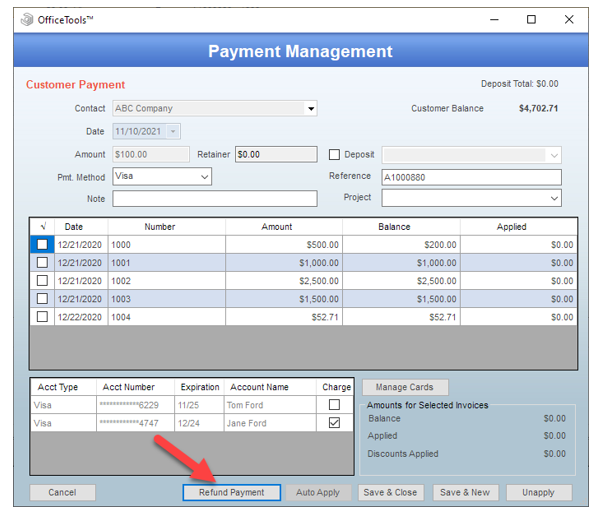Click the 12/22/2020 date cell
Screen dimensions: 607x530
pos(81,317)
